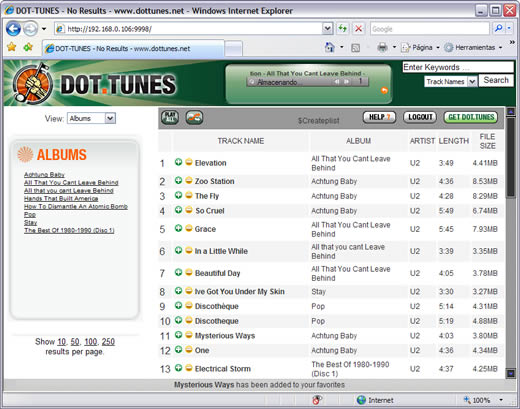The height and width of the screenshot is (409, 520).
Task: Open the Track Names search dropdown
Action: [x=450, y=81]
